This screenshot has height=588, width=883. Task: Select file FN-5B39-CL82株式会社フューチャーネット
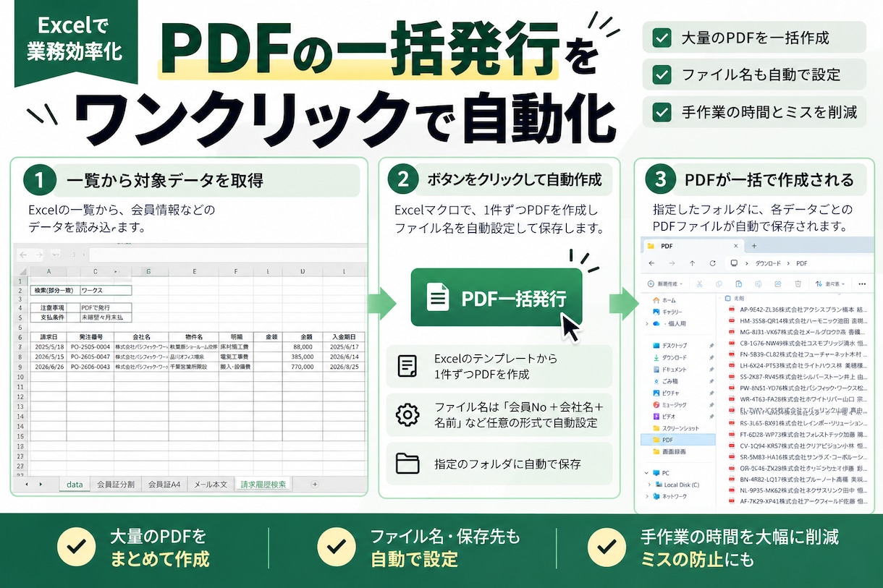point(796,354)
